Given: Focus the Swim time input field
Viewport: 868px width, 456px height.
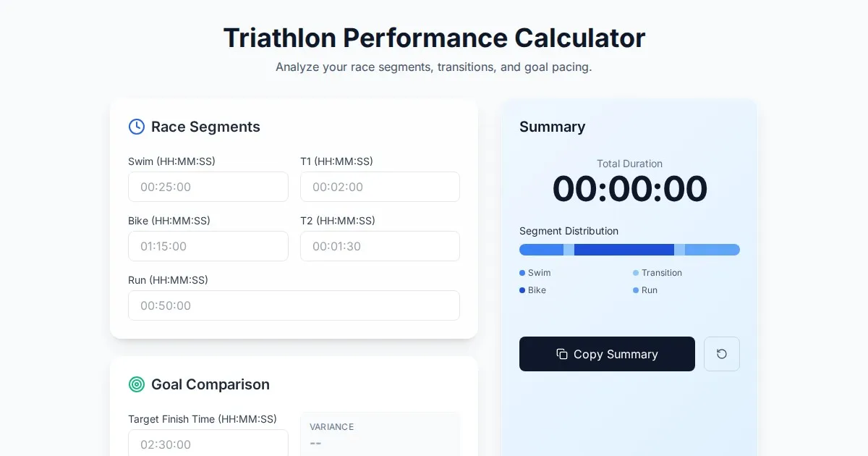Looking at the screenshot, I should pos(208,187).
